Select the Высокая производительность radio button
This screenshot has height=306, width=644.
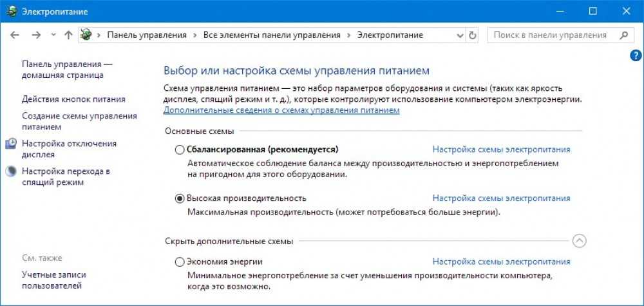pos(180,198)
